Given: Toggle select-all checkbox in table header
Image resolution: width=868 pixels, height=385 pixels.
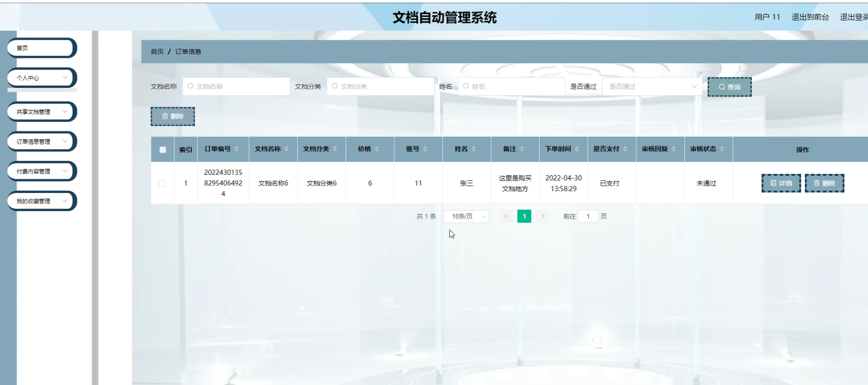Looking at the screenshot, I should [163, 150].
